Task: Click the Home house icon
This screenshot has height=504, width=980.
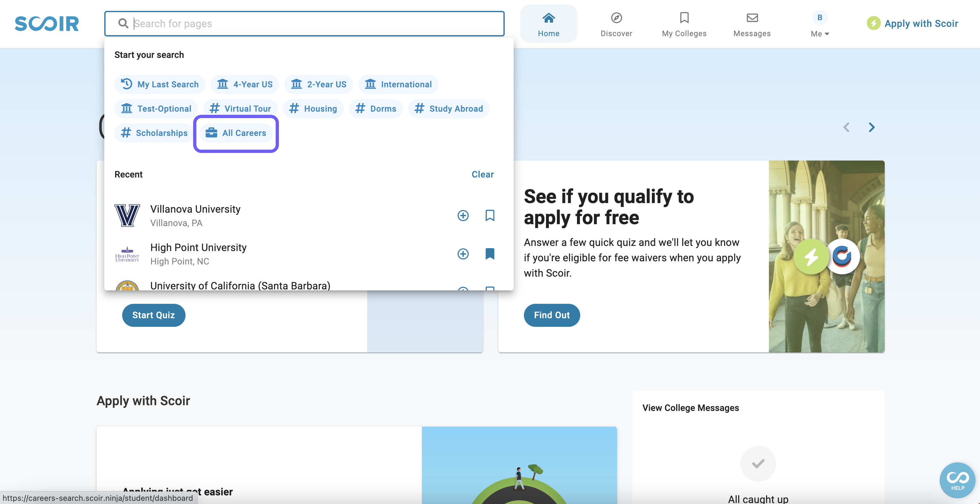Action: point(548,18)
